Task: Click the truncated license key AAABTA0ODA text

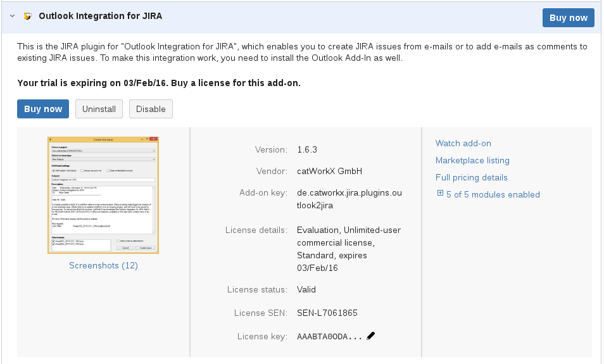Action: (x=329, y=337)
